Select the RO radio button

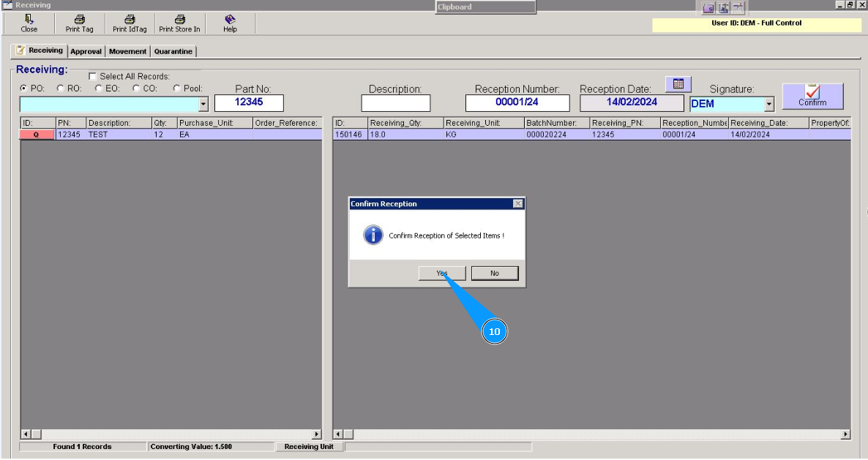click(60, 88)
